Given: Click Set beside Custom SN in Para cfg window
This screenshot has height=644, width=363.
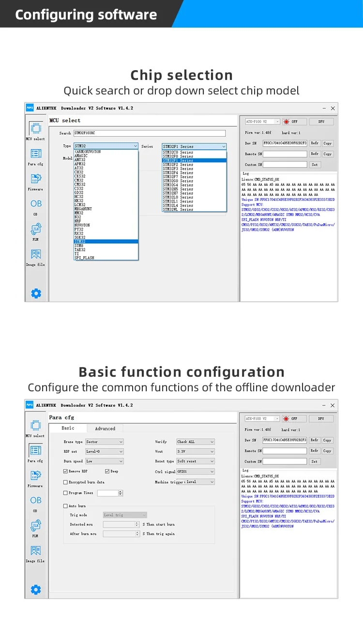Looking at the screenshot, I should (x=315, y=461).
